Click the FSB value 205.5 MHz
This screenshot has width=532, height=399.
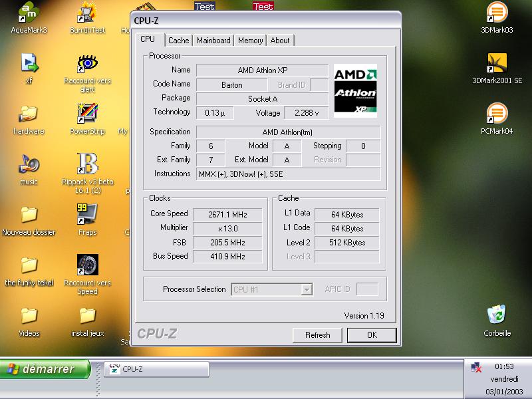point(227,242)
